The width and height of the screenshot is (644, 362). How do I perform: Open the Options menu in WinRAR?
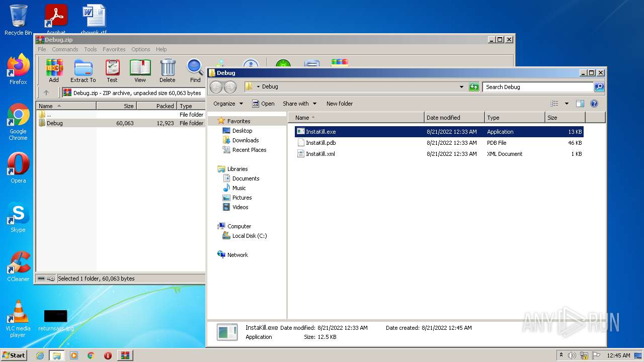(x=141, y=49)
